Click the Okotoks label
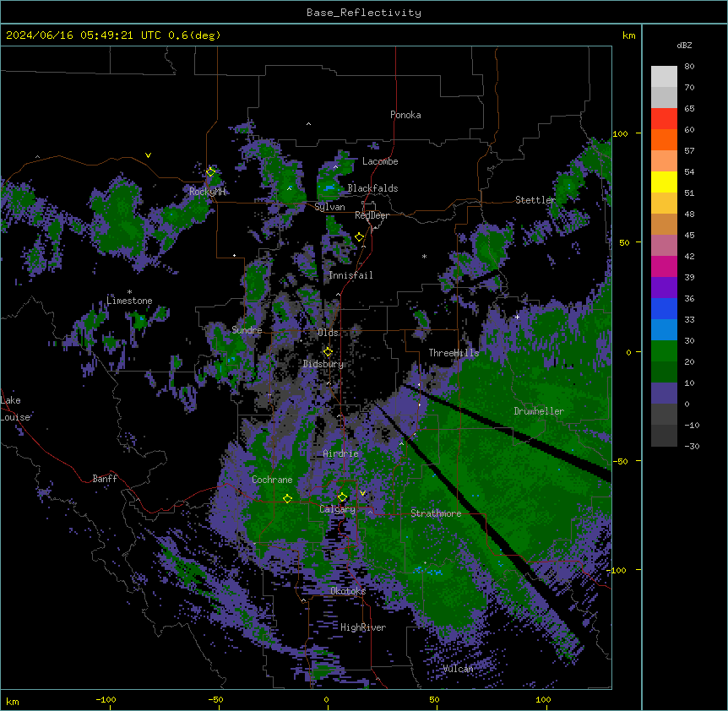Screen dimensions: 728x711 [348, 591]
